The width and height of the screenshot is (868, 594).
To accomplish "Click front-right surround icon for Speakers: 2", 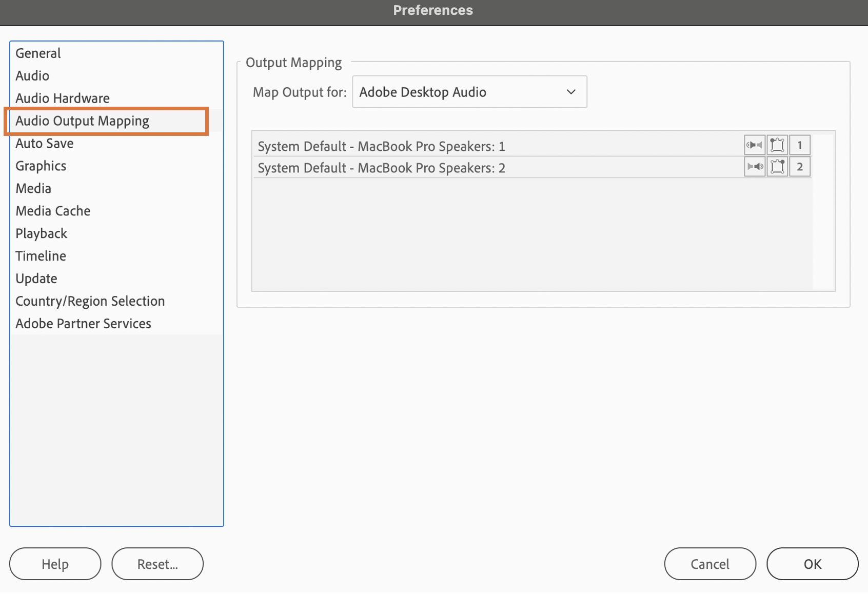I will (777, 167).
